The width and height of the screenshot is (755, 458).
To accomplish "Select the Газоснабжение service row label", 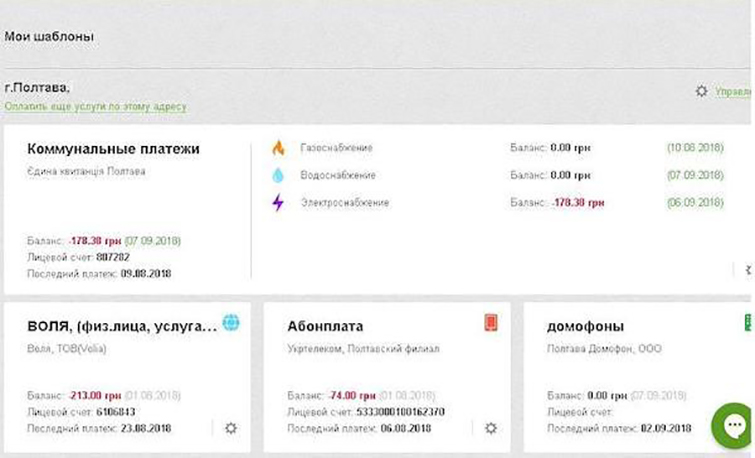I will pos(336,148).
